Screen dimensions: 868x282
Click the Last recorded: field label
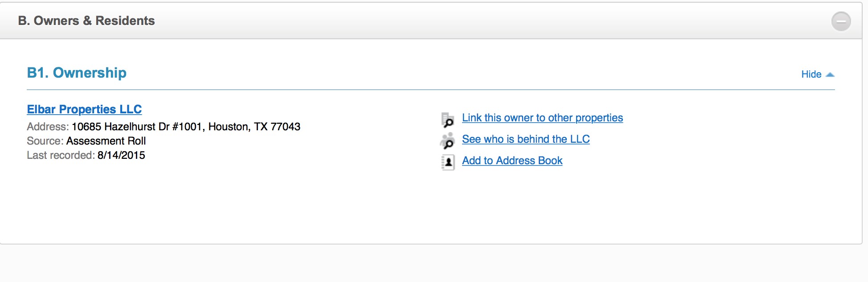coord(61,155)
